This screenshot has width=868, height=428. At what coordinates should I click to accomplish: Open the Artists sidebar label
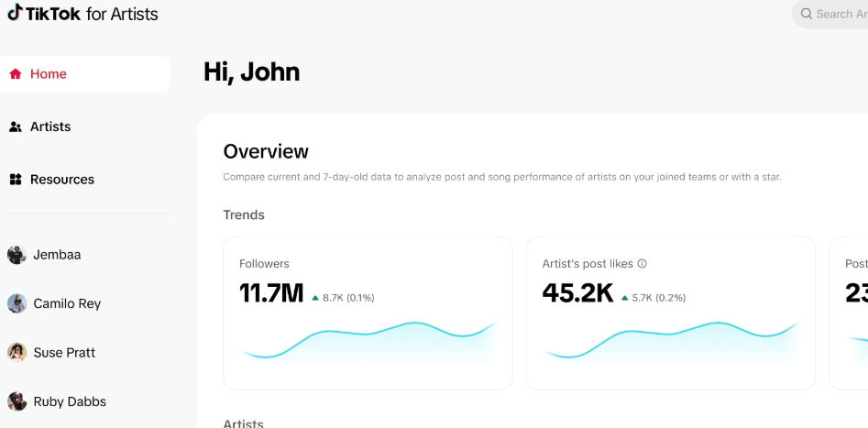point(50,127)
